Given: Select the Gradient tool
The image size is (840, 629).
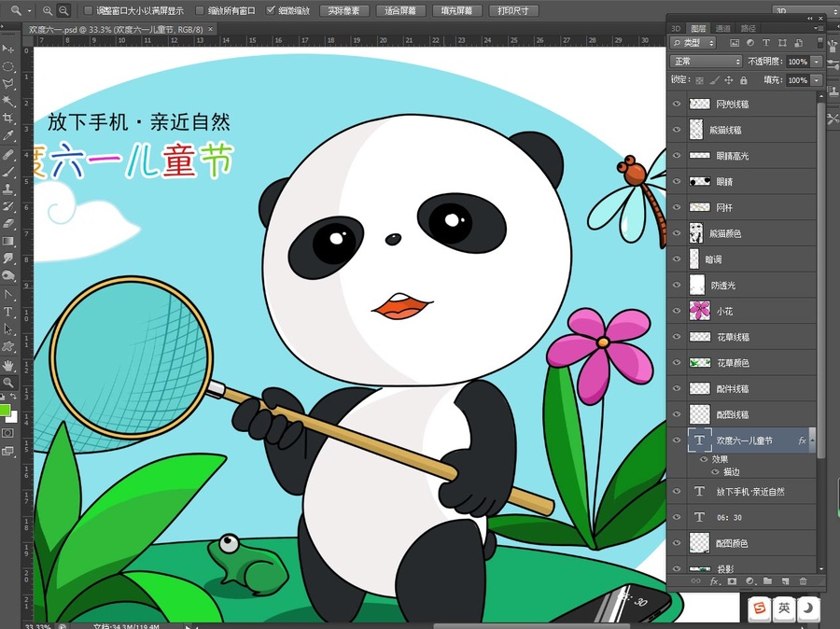Looking at the screenshot, I should pyautogui.click(x=8, y=241).
